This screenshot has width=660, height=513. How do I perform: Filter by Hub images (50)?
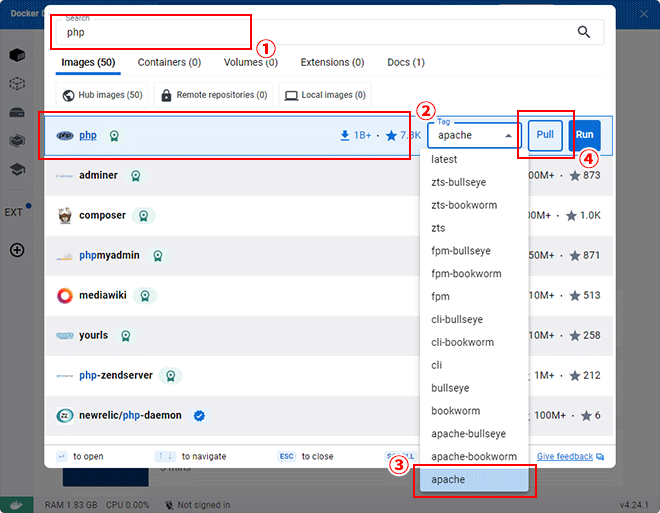(x=102, y=95)
